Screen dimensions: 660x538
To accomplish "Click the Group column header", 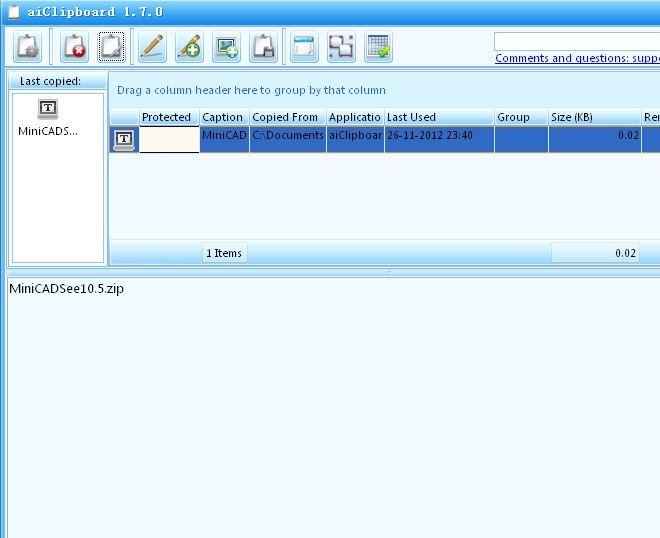I will click(x=520, y=117).
